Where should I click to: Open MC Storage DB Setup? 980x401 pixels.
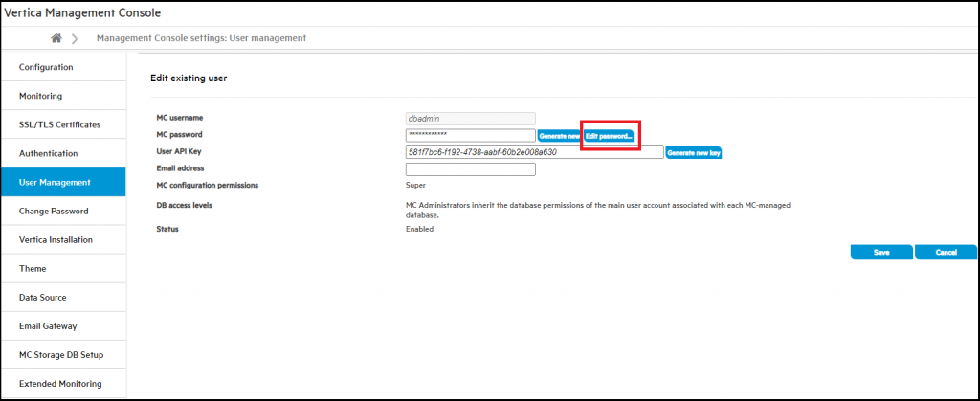click(63, 355)
